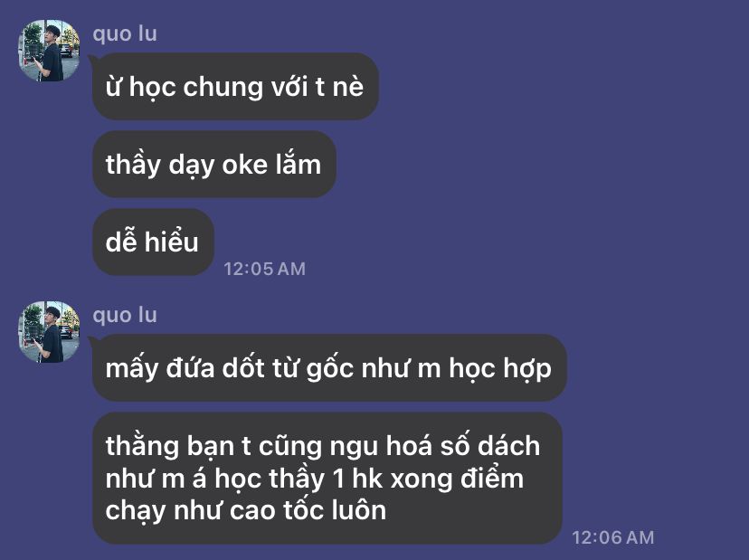
Task: Open quo lu's avatar beside 12:06 AM messages
Action: (x=49, y=332)
